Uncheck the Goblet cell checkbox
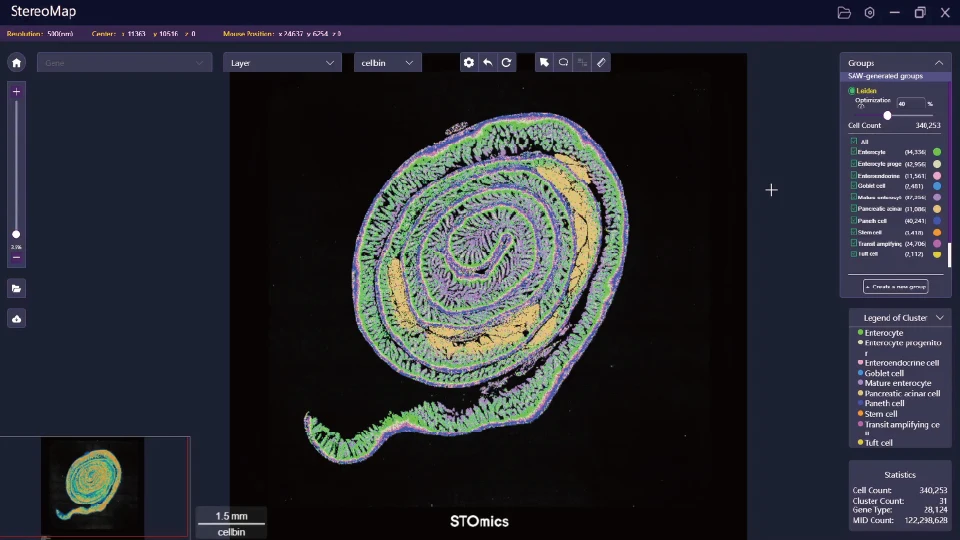 click(x=854, y=186)
